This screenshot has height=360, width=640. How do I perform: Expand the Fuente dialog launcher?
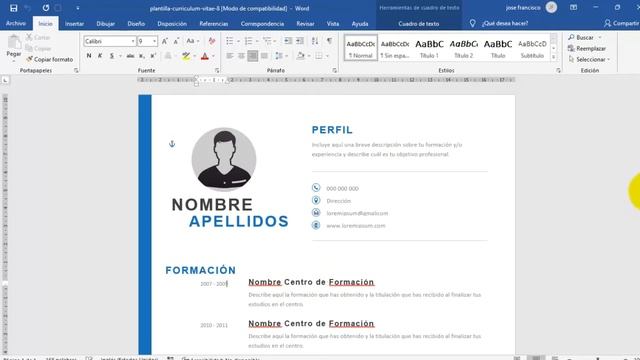[217, 71]
